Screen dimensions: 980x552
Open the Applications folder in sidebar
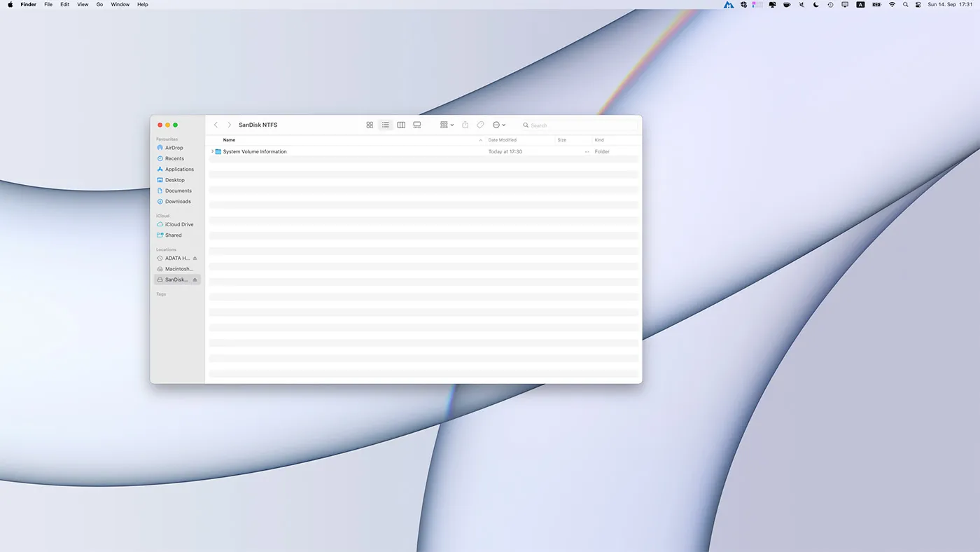[178, 169]
